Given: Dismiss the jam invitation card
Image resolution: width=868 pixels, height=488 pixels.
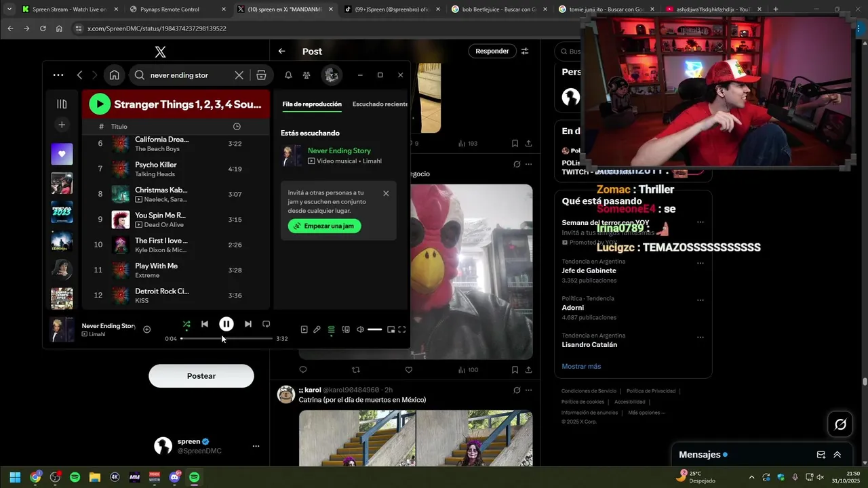Looking at the screenshot, I should (386, 193).
